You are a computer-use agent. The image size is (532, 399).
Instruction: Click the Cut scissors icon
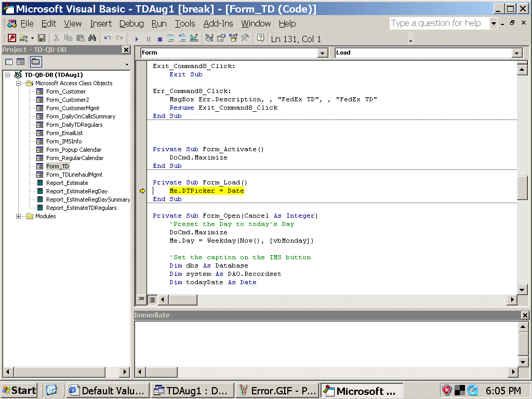(56, 38)
